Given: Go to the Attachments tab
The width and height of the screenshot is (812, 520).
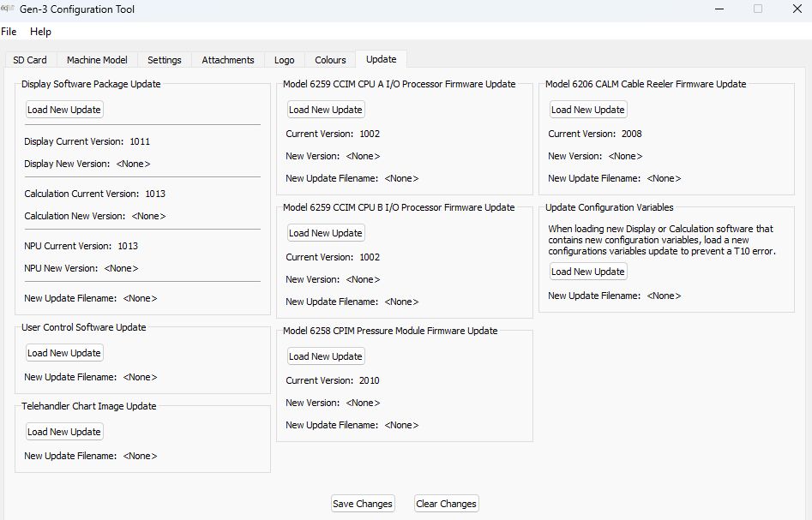Looking at the screenshot, I should [x=228, y=60].
